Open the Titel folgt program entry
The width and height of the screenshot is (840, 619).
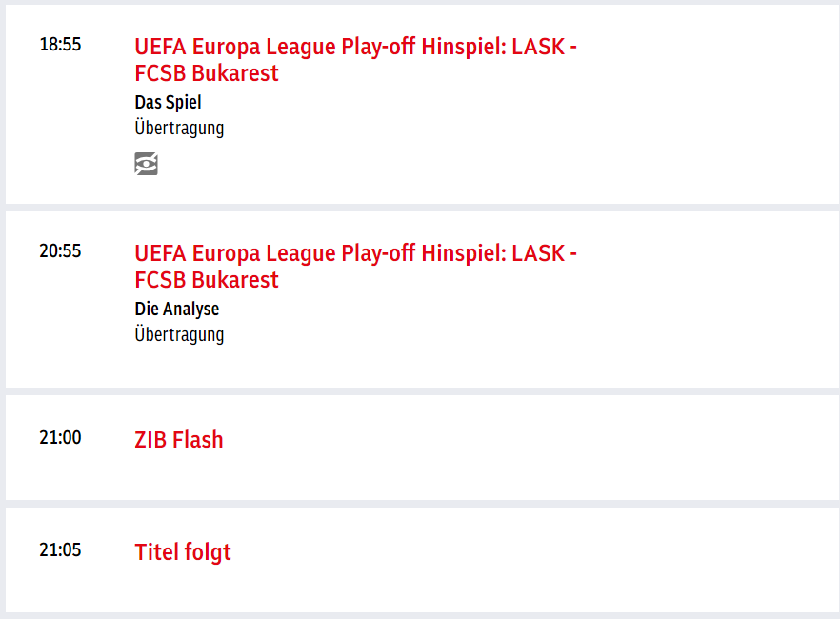[183, 552]
